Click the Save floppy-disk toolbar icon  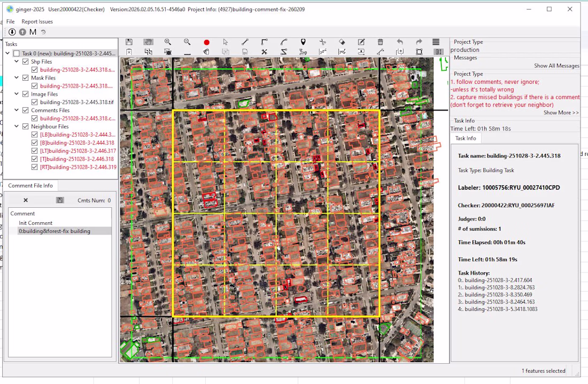(129, 42)
